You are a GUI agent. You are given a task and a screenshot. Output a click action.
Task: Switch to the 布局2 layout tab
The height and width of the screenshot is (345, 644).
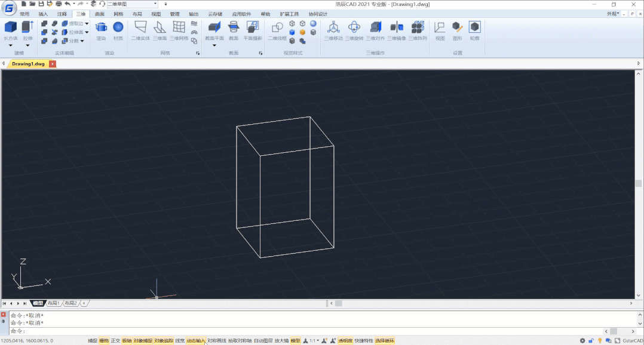70,303
